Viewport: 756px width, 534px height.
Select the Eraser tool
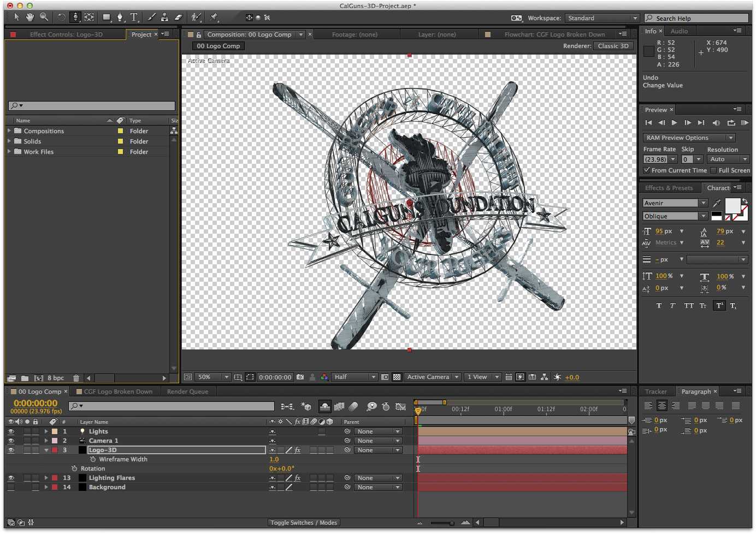click(178, 17)
